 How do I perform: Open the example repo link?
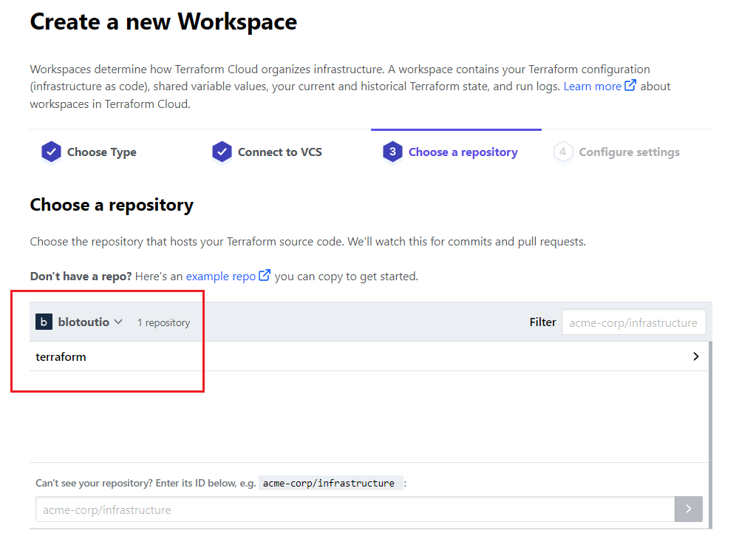coord(221,277)
